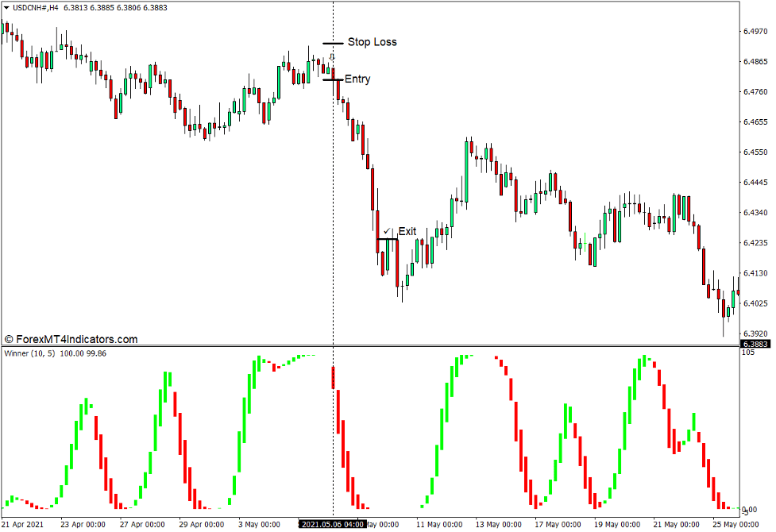Click the checkmark icon beside the Exit label
The image size is (776, 532).
[x=387, y=229]
